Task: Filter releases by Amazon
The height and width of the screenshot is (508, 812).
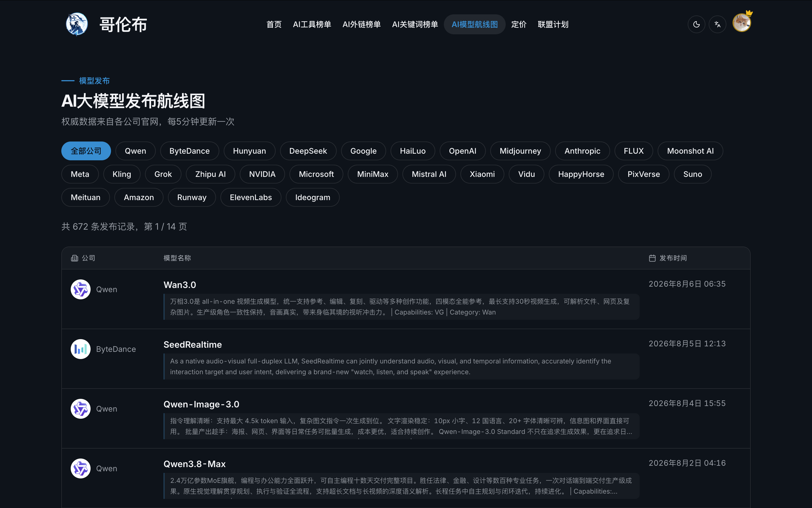Action: click(139, 197)
